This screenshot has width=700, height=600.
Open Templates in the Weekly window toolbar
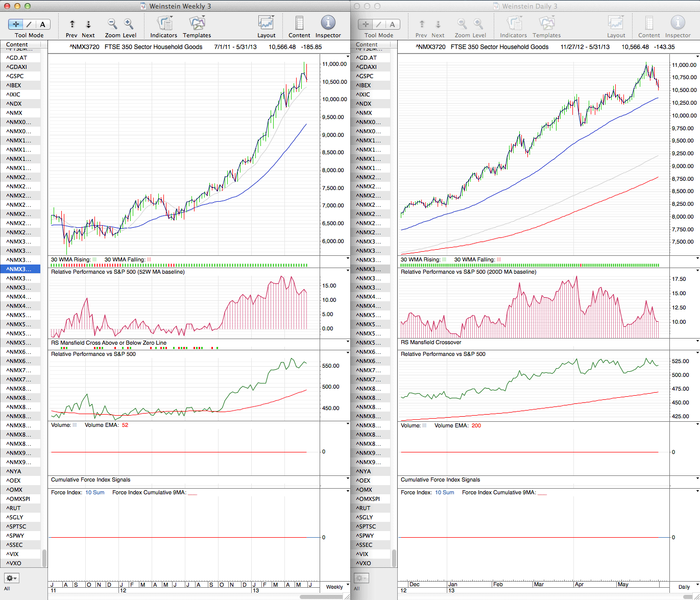[x=197, y=23]
